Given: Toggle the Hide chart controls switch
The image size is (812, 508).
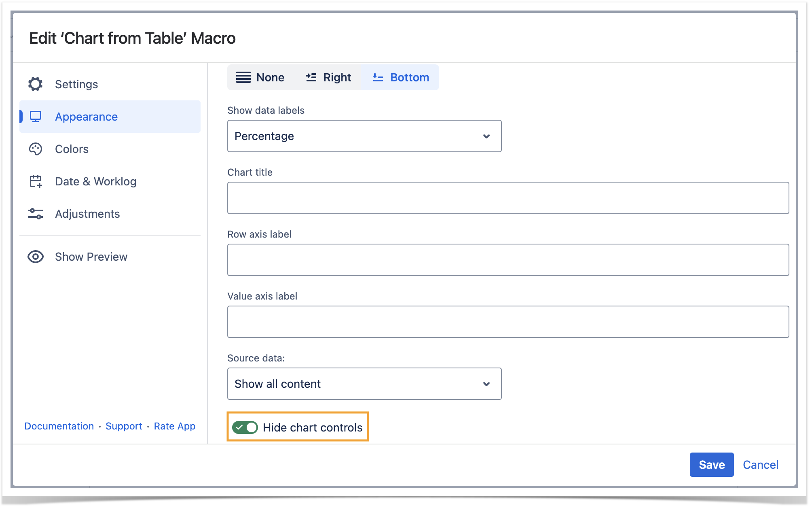Looking at the screenshot, I should point(245,427).
